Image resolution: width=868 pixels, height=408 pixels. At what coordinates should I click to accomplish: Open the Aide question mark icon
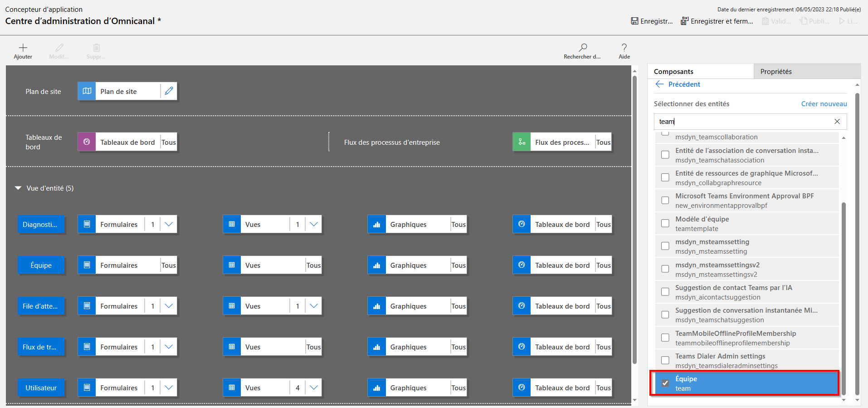coord(624,47)
